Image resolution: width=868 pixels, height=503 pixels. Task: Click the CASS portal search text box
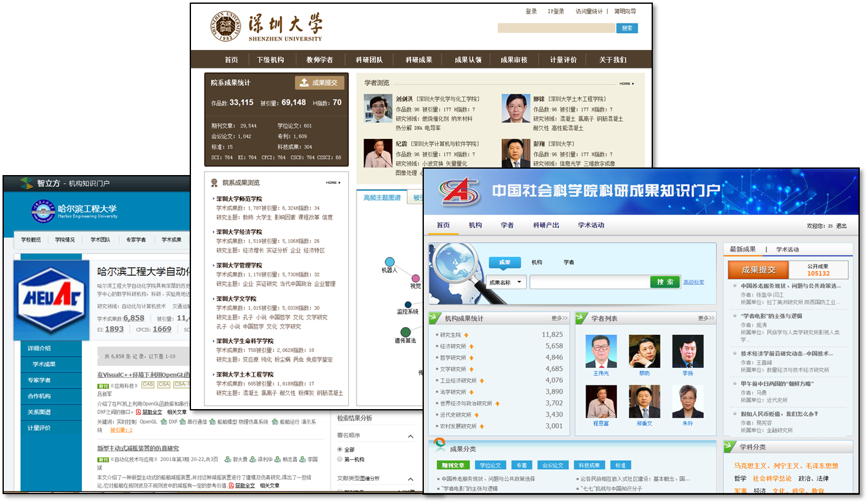(589, 282)
